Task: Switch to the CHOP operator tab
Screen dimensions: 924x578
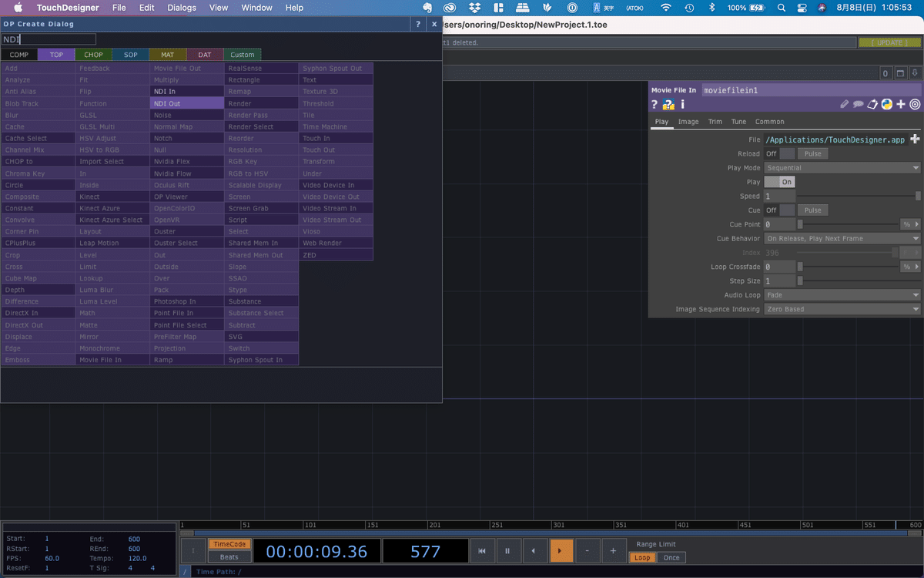Action: click(x=93, y=55)
